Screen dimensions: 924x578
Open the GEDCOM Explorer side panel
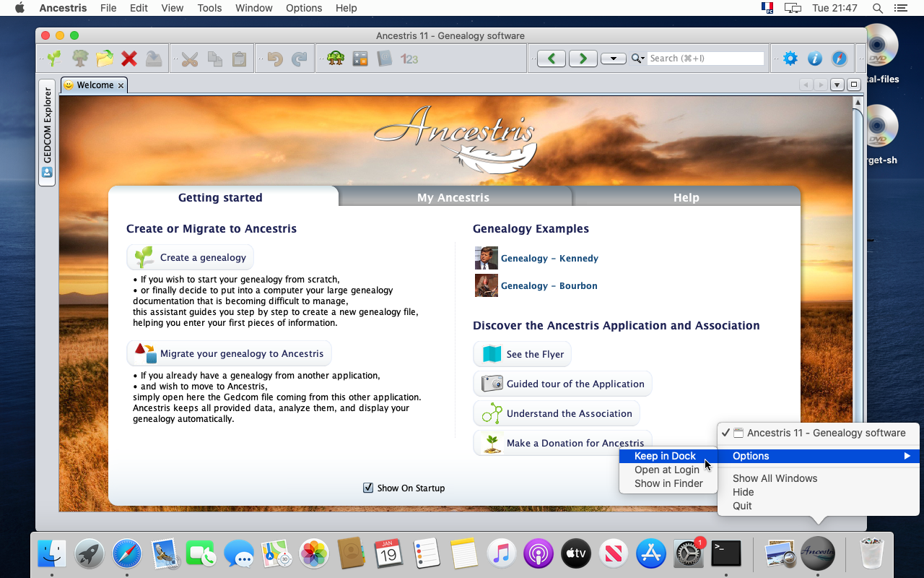click(47, 132)
